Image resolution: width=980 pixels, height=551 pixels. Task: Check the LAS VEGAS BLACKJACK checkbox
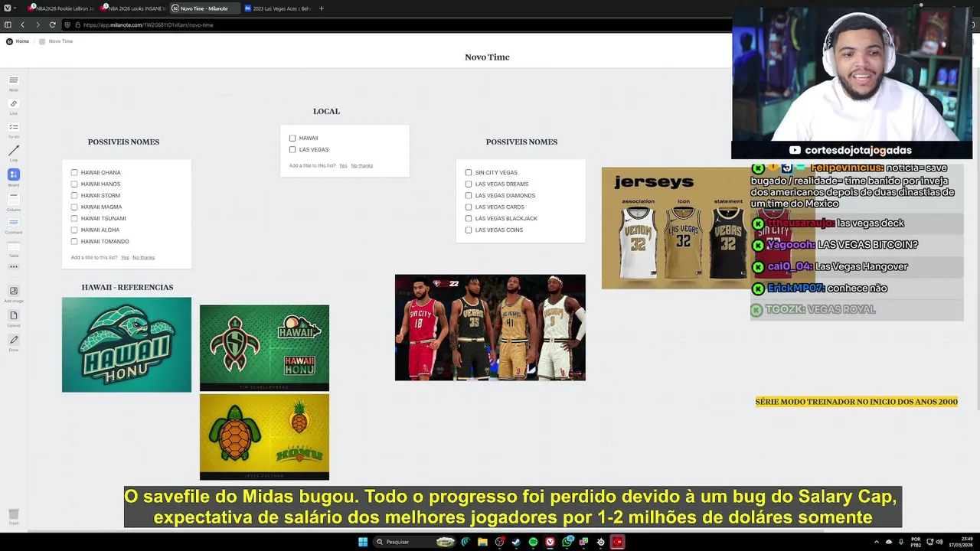click(469, 219)
